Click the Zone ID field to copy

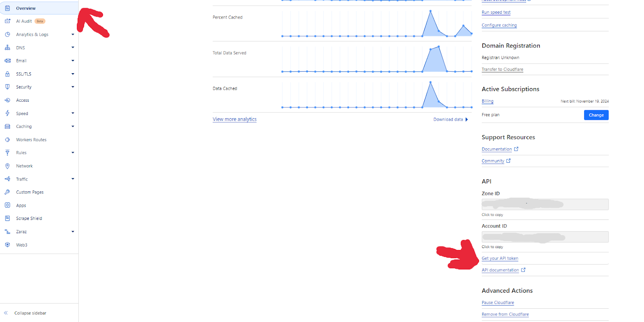coord(545,204)
